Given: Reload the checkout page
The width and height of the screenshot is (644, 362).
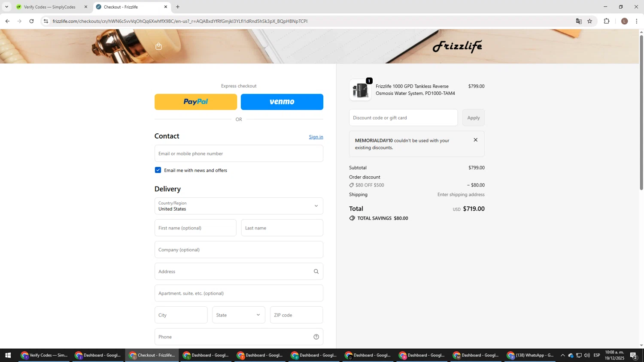Looking at the screenshot, I should click(x=31, y=21).
